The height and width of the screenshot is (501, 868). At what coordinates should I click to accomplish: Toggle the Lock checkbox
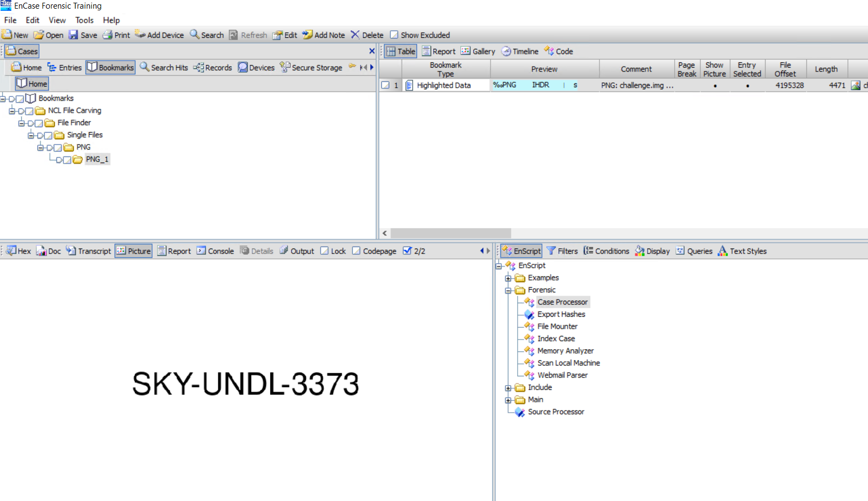[x=324, y=251]
